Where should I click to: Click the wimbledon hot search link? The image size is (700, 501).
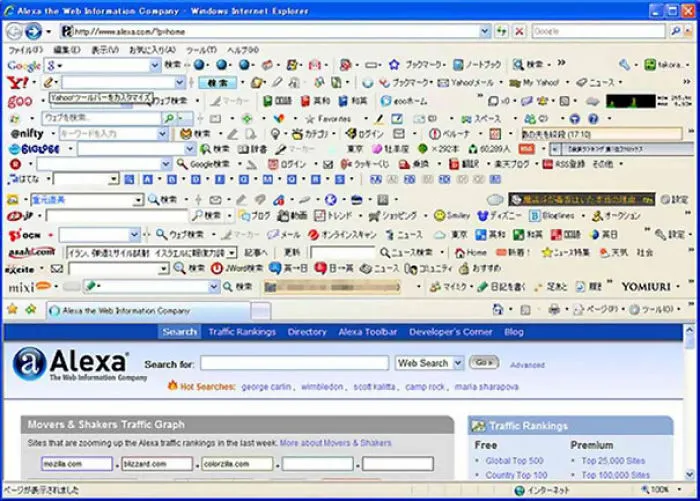pyautogui.click(x=322, y=387)
